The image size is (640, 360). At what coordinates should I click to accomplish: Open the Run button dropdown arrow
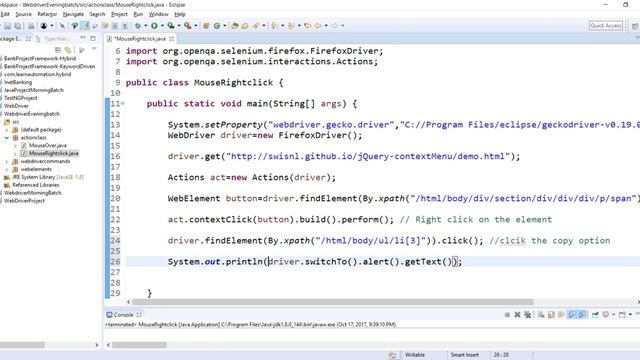pyautogui.click(x=162, y=26)
